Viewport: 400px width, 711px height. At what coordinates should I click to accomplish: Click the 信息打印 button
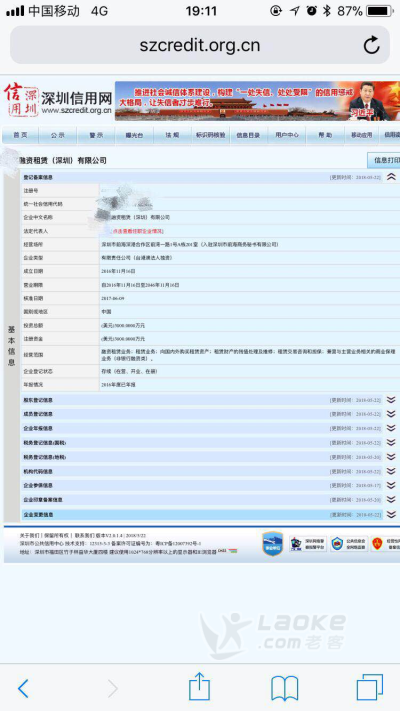click(384, 161)
